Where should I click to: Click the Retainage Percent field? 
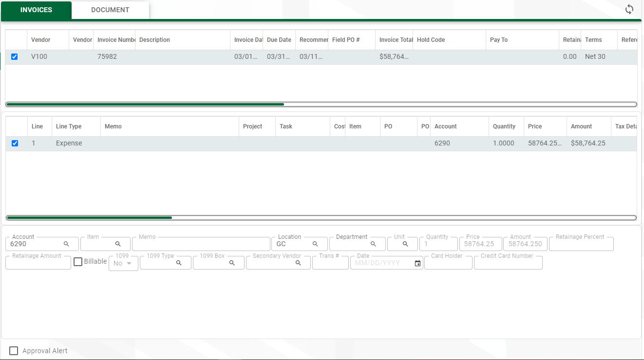(581, 244)
